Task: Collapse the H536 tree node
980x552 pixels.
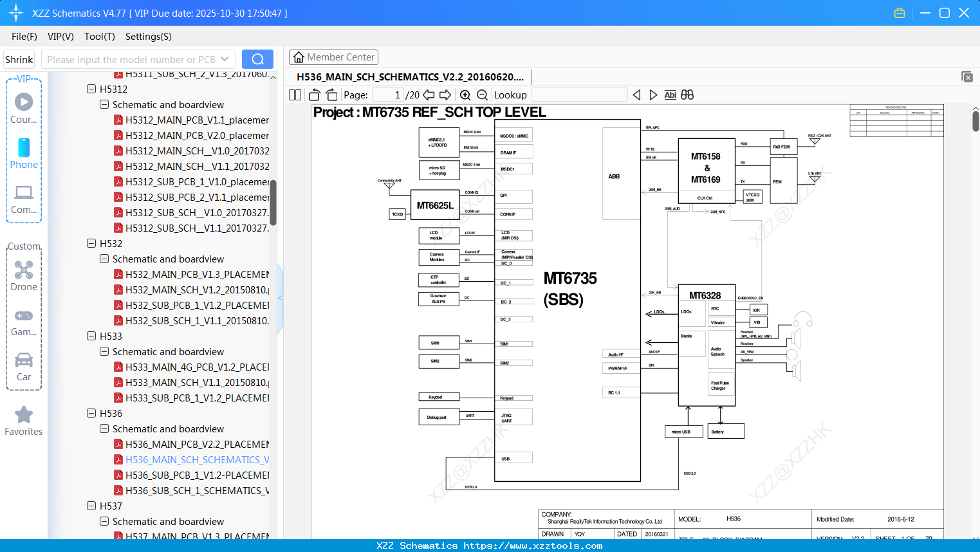Action: 91,413
